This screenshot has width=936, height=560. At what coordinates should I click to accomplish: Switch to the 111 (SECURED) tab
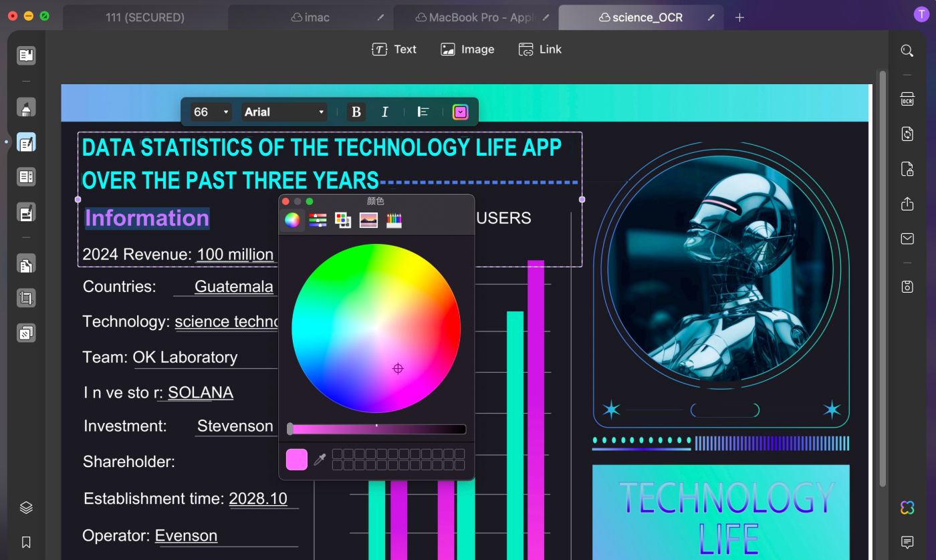click(145, 17)
